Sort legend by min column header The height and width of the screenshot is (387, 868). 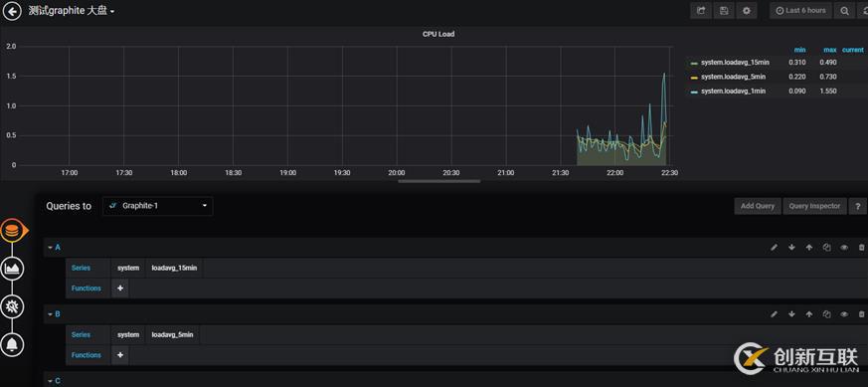pos(800,50)
